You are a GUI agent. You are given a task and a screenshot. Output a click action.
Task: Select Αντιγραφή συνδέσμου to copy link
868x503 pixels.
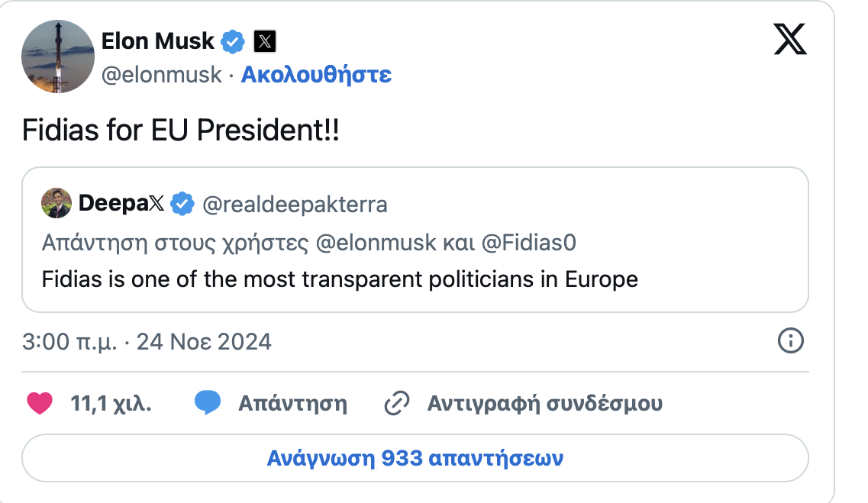(x=544, y=403)
